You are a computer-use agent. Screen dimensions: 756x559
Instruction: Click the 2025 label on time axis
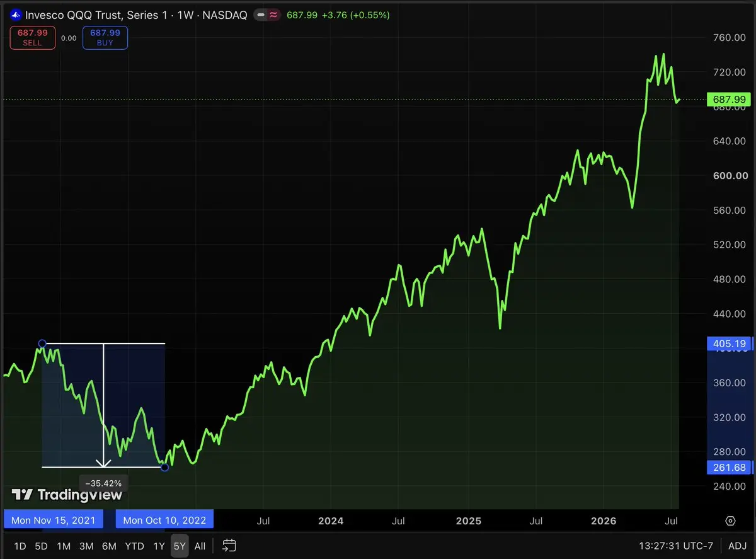(468, 521)
